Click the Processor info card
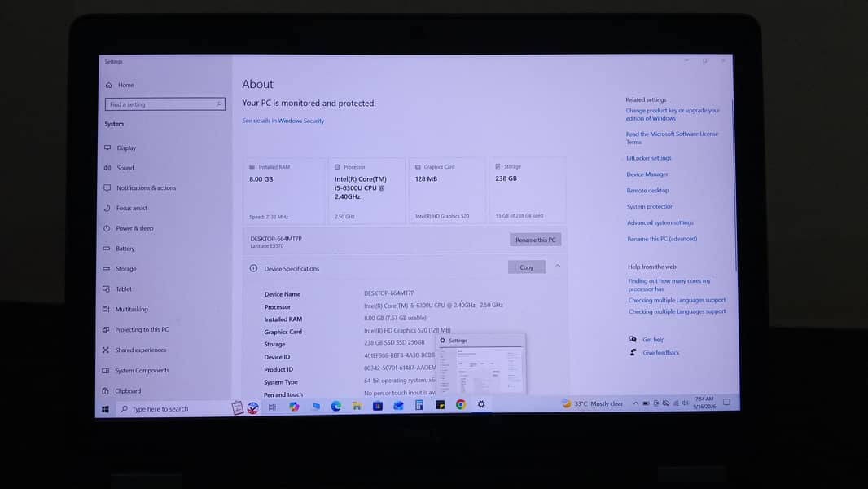This screenshot has height=489, width=868. coord(366,191)
